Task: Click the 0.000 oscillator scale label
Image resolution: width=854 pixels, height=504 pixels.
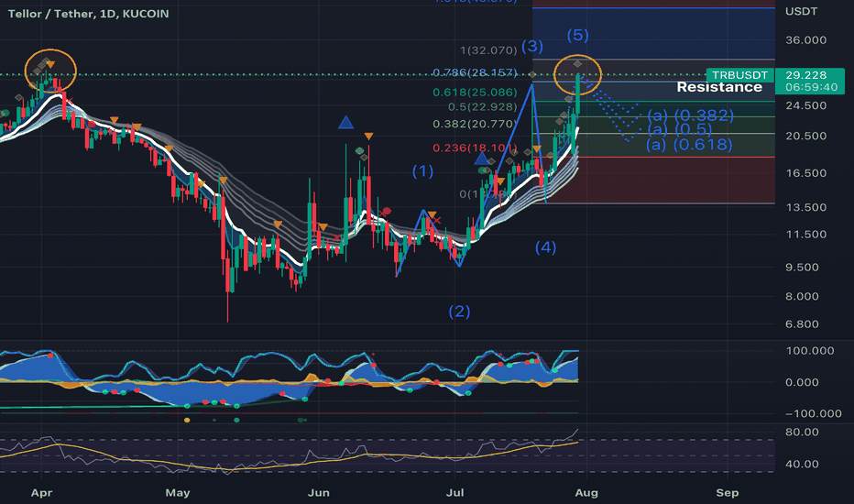Action: tap(802, 382)
